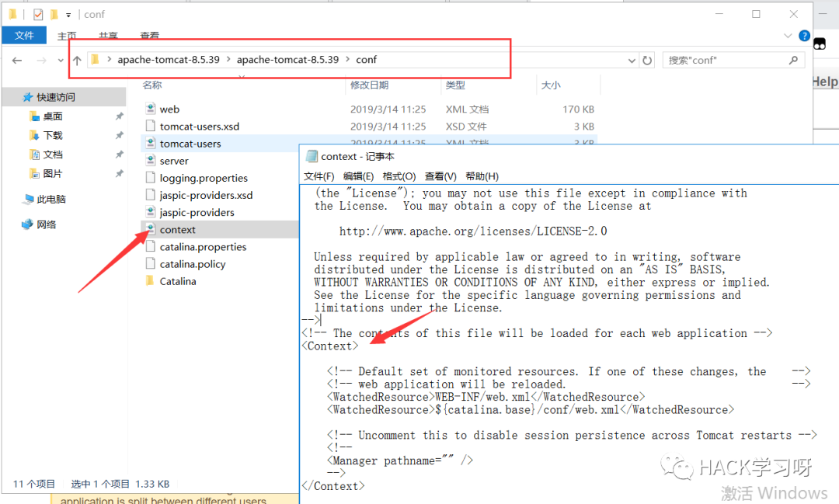Viewport: 839px width, 504px height.
Task: Open the 文件 ribbon tab in Explorer
Action: [x=24, y=35]
